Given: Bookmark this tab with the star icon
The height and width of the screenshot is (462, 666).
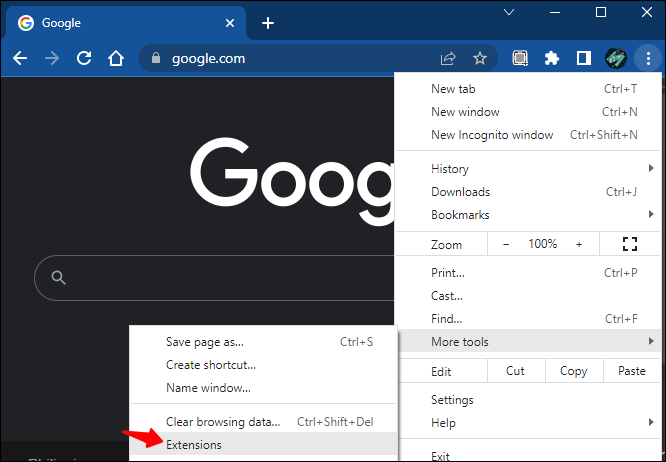Looking at the screenshot, I should (x=480, y=58).
